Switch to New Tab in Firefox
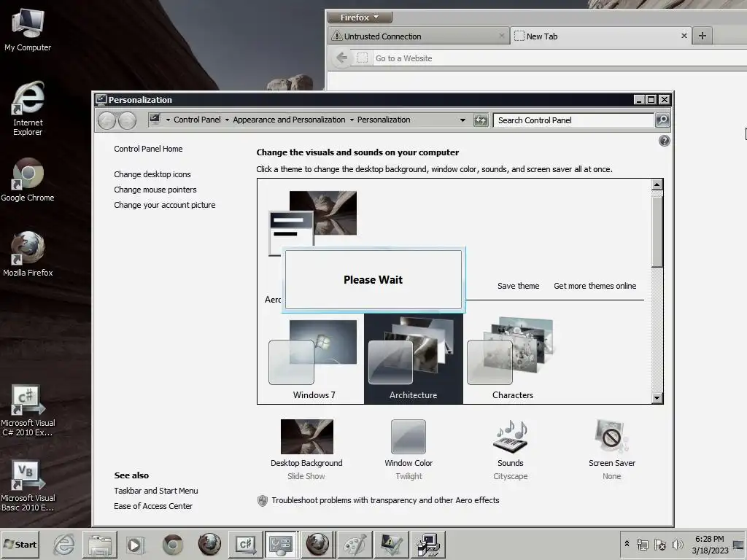747x560 pixels. (600, 36)
